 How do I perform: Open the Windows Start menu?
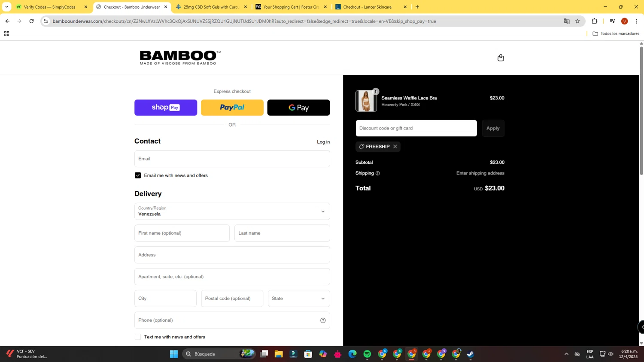(174, 354)
